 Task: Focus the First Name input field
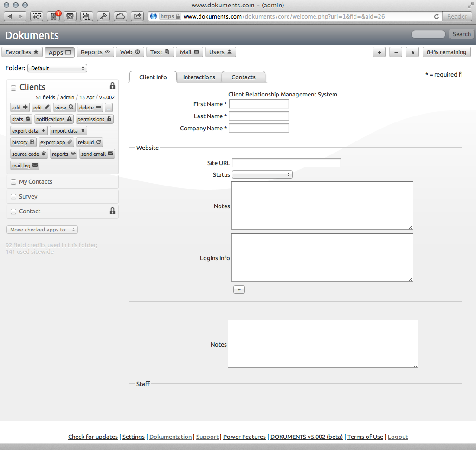(x=258, y=104)
